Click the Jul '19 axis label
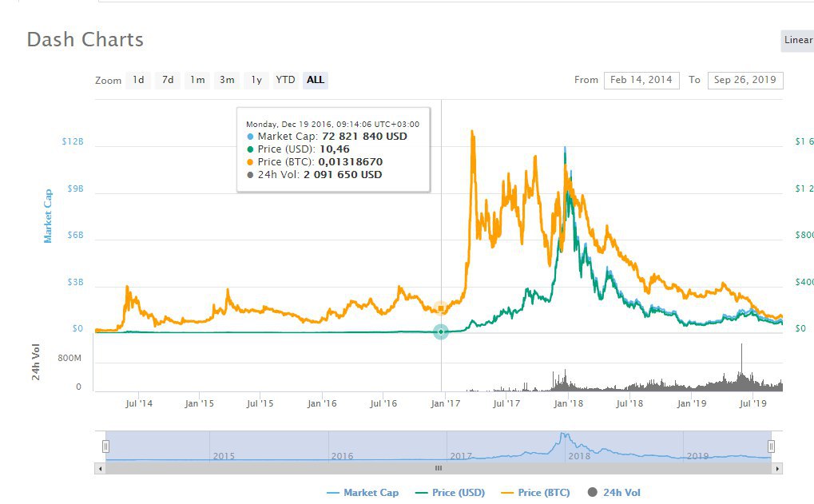This screenshot has height=504, width=814. tap(752, 403)
